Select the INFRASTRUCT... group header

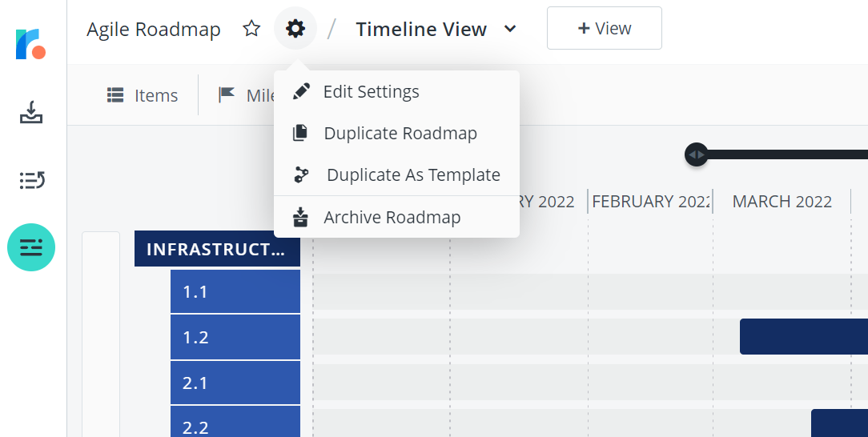point(218,249)
